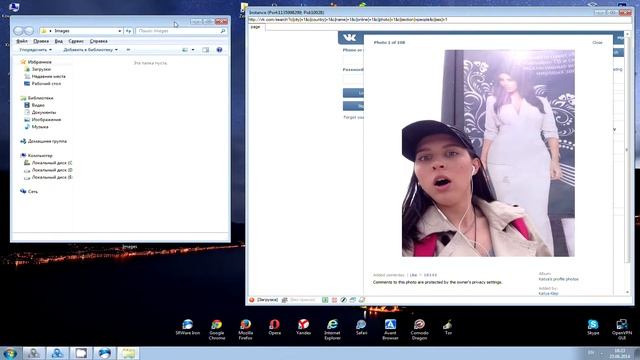Open Katya's profile photos album link
The width and height of the screenshot is (640, 360).
559,279
